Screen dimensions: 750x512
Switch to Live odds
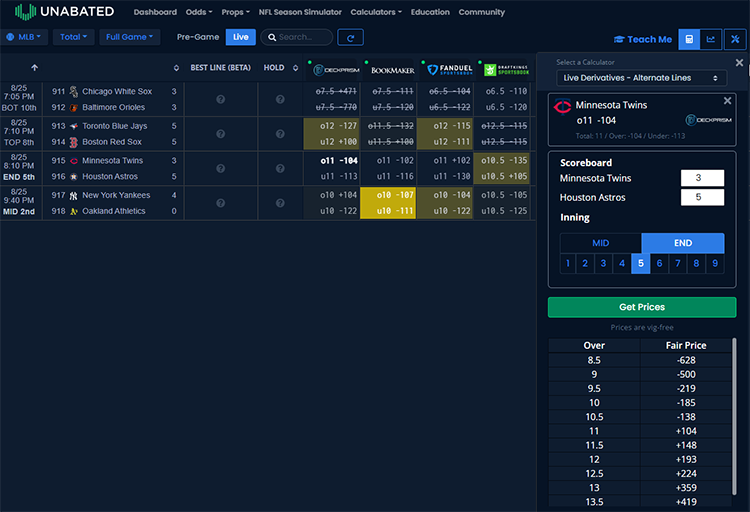click(x=241, y=37)
